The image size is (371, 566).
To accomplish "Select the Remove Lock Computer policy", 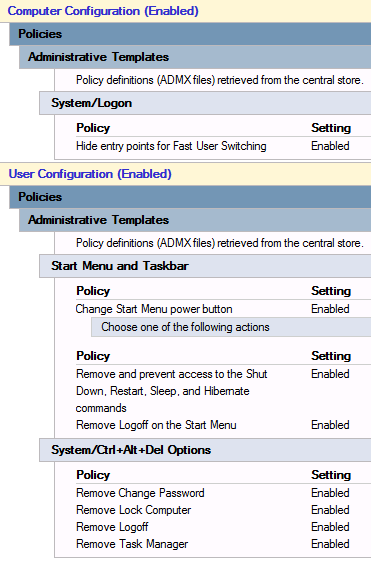I will [134, 510].
